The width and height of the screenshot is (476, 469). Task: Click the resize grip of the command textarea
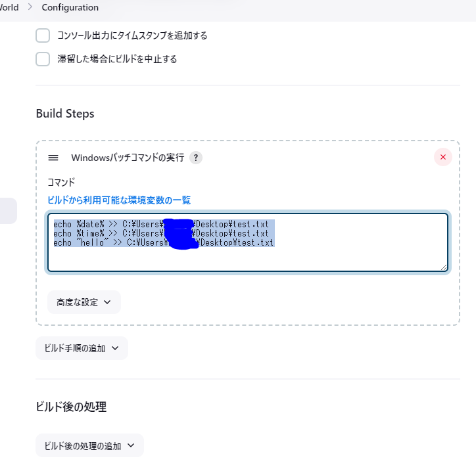pyautogui.click(x=444, y=267)
